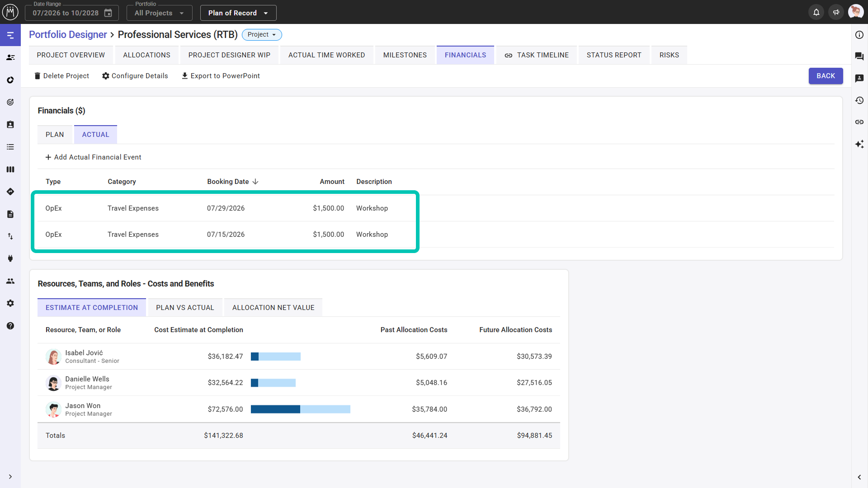Click Jason Won's cost estimate bar

(301, 409)
